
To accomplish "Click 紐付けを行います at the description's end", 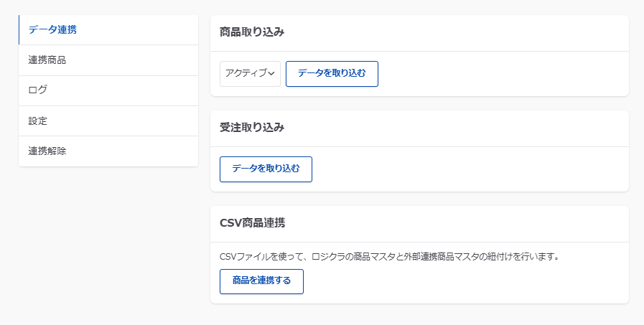I will [x=519, y=256].
